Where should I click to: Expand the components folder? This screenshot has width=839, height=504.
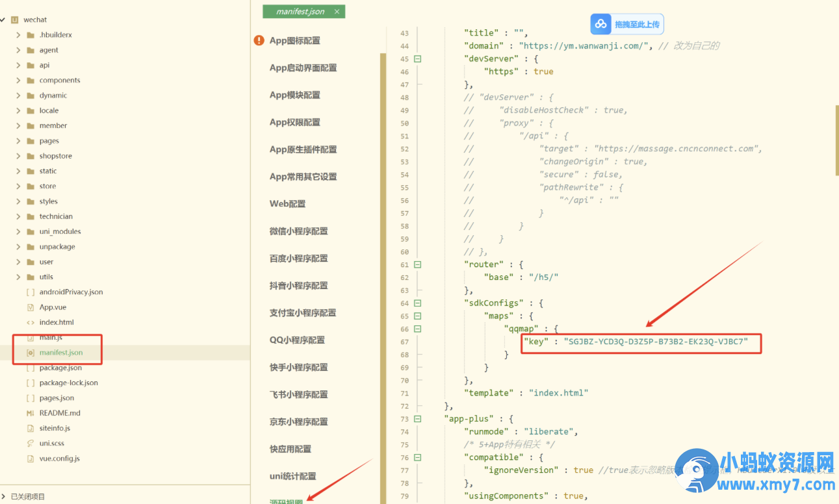pyautogui.click(x=18, y=81)
